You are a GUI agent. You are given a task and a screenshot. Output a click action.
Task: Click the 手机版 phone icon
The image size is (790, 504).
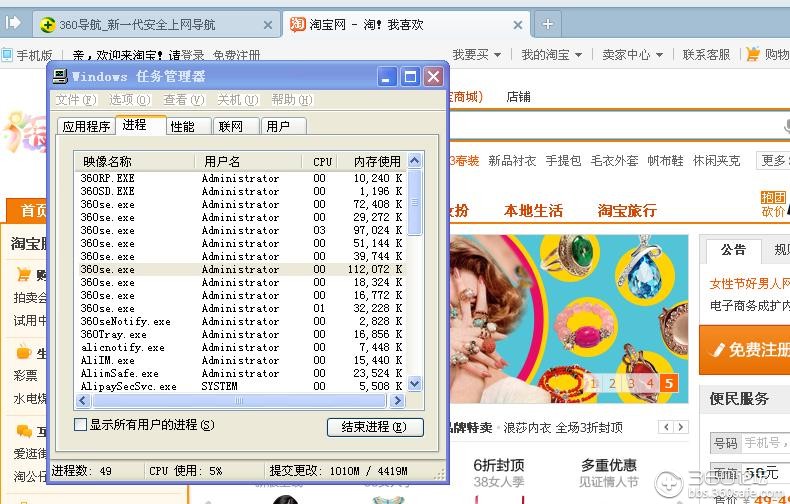click(7, 54)
